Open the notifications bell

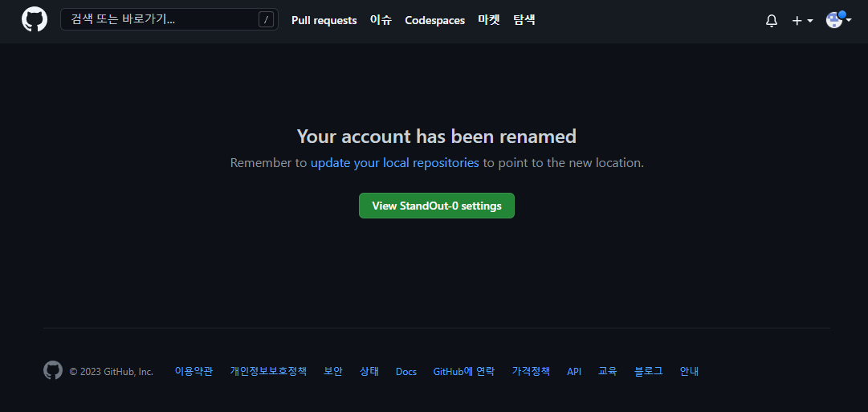point(771,21)
